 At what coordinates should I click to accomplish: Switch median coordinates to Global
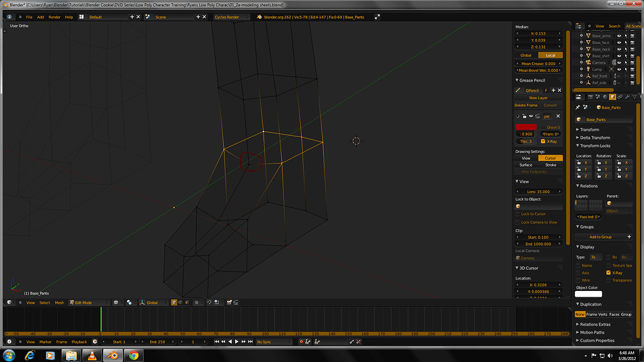click(526, 55)
